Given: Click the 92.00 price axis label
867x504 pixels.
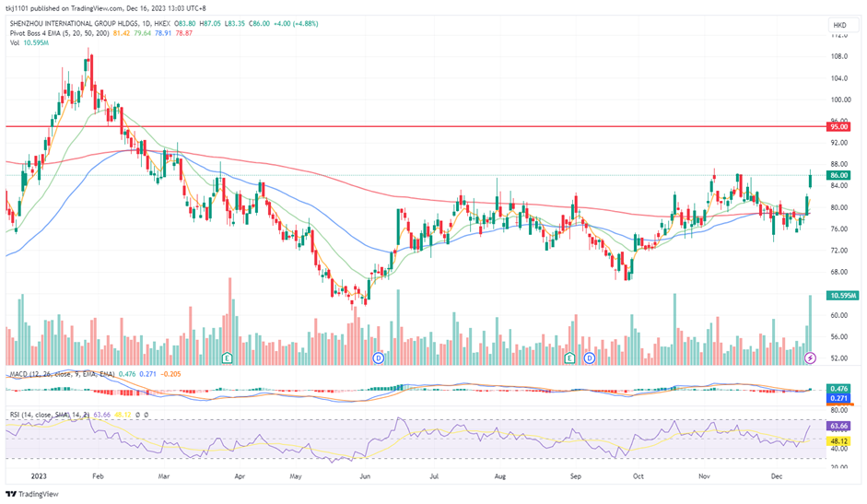Looking at the screenshot, I should pos(838,143).
